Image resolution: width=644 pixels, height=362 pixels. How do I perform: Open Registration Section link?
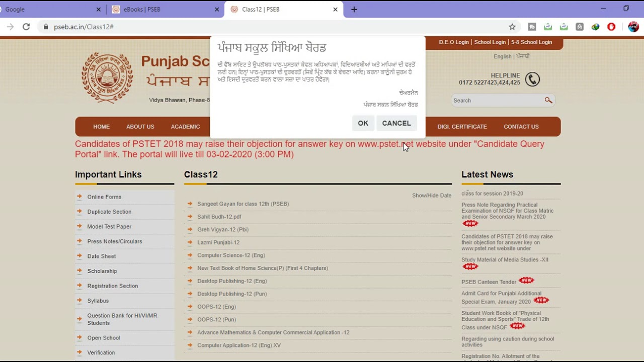(113, 286)
